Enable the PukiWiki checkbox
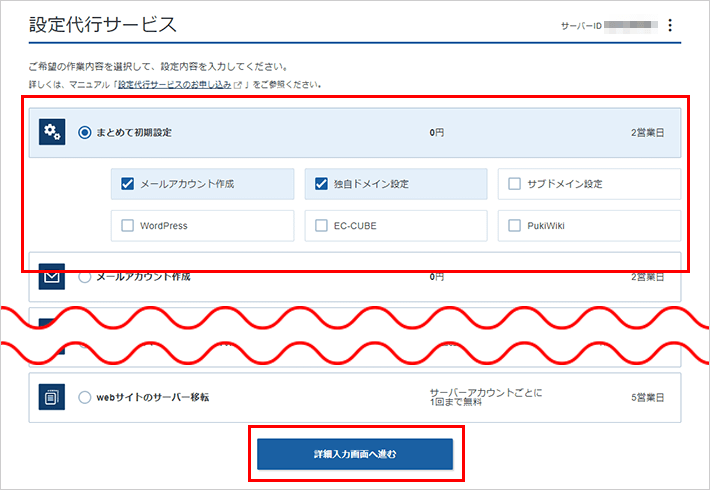This screenshot has width=710, height=490. [x=515, y=226]
